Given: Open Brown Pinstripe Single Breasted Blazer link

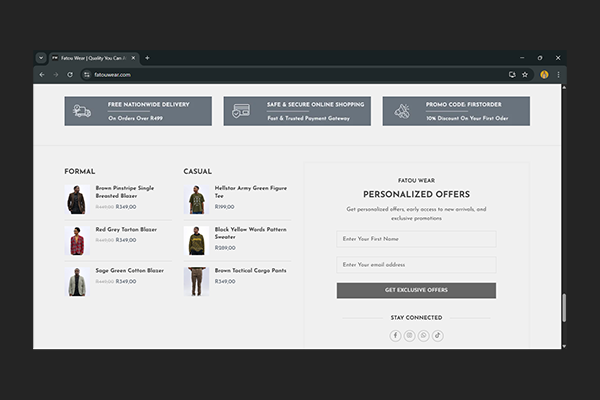Looking at the screenshot, I should [x=125, y=190].
